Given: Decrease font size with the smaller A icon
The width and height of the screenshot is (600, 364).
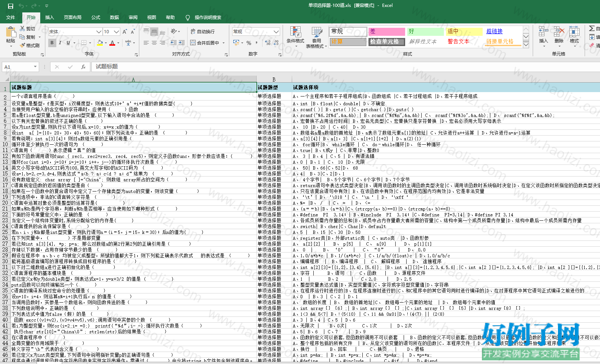Looking at the screenshot, I should coord(133,32).
